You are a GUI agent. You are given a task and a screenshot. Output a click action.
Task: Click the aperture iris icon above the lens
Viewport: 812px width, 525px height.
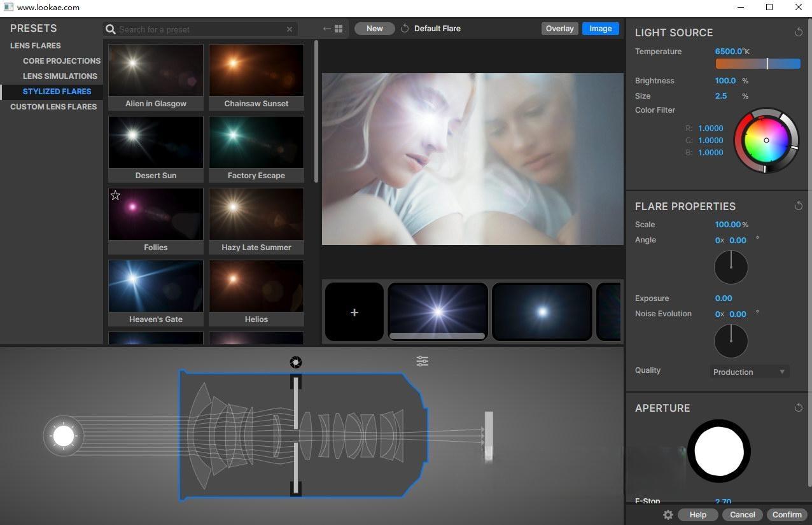coord(295,362)
